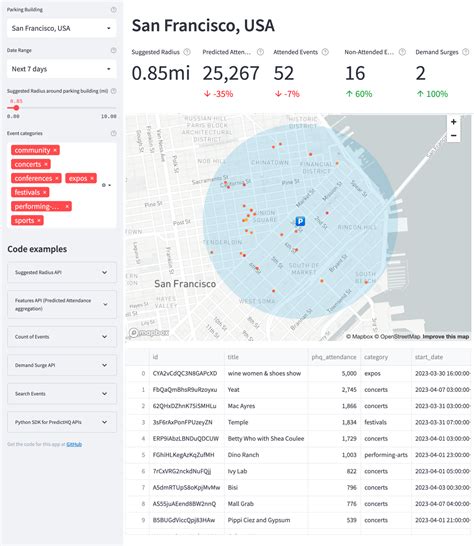Select 'Pippi Ciez and Gypsum' title cell
474x546 pixels.
(266, 520)
